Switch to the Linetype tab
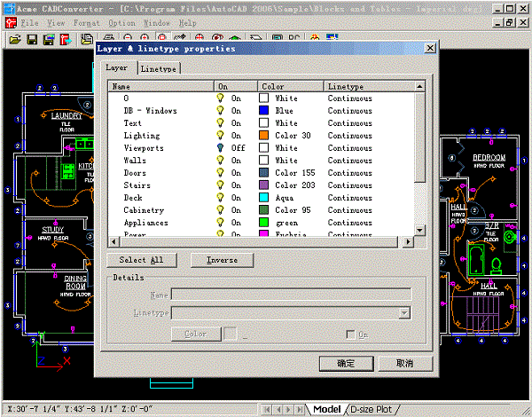 [x=159, y=68]
